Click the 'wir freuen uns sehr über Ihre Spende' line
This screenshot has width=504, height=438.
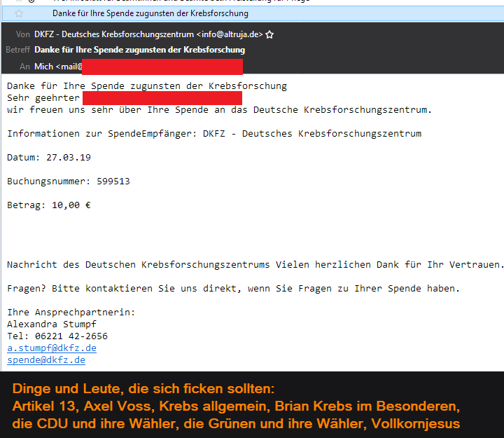point(219,110)
